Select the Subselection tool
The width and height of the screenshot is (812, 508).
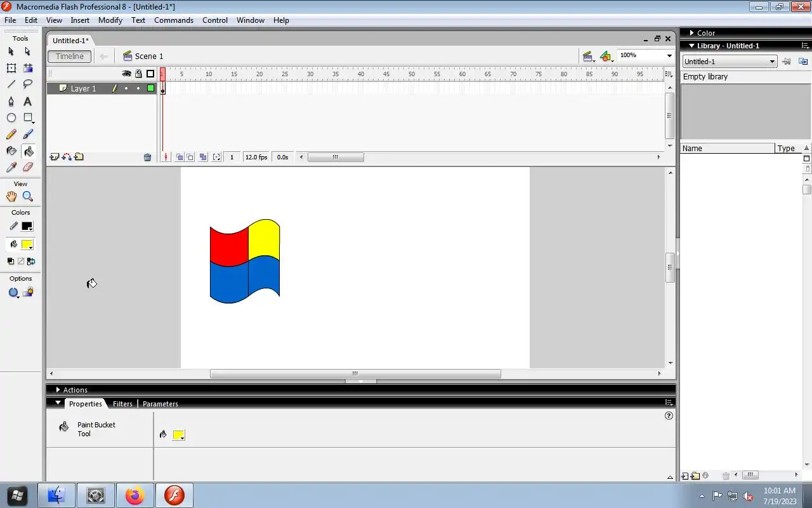pos(27,51)
